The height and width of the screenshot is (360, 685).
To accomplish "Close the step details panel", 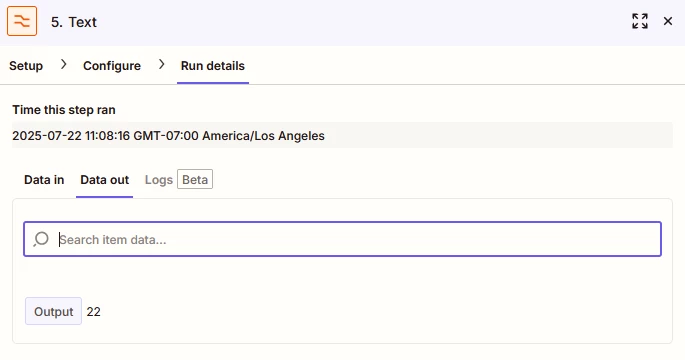I will 668,21.
